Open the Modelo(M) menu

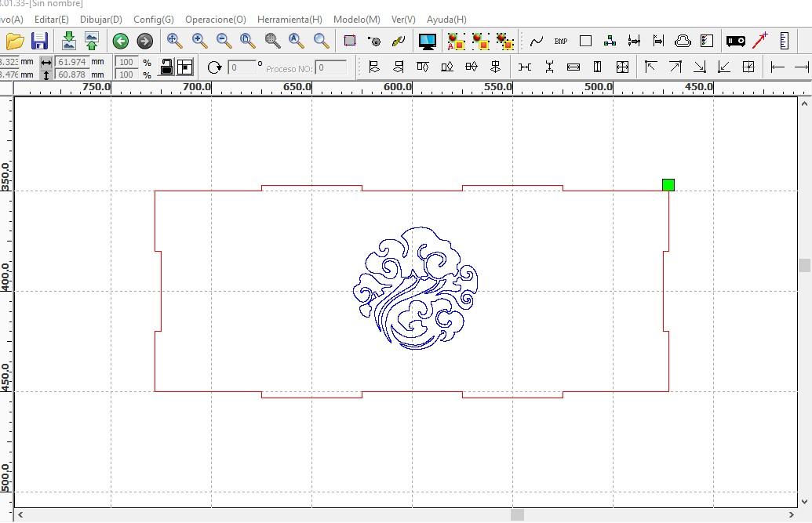coord(357,19)
